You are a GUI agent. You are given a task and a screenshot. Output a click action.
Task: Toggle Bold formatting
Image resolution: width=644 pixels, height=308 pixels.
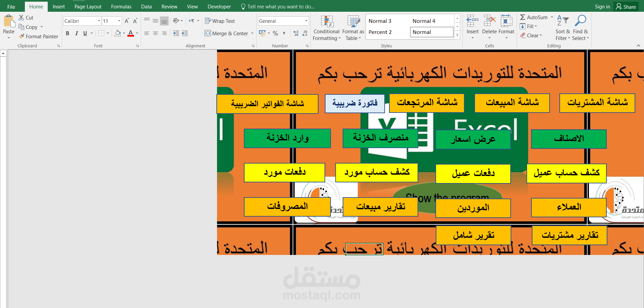(68, 33)
